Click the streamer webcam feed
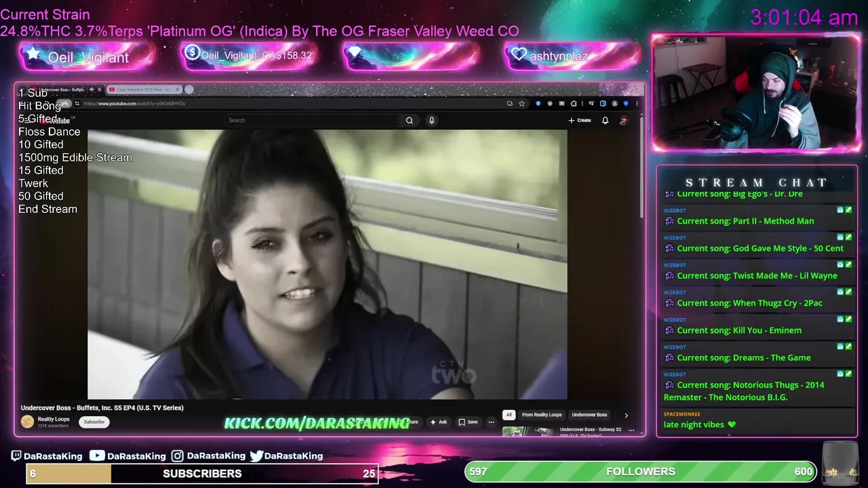Screen dimensions: 868x488 point(756,93)
